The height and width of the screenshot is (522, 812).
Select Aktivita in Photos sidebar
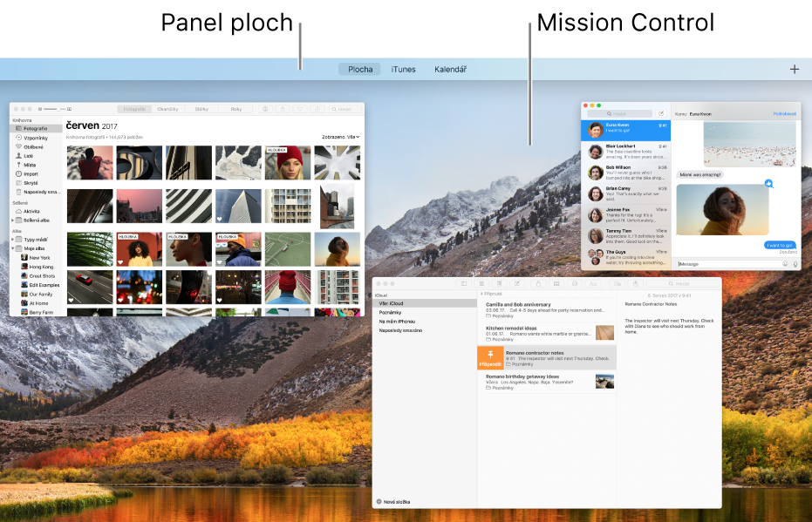point(36,211)
